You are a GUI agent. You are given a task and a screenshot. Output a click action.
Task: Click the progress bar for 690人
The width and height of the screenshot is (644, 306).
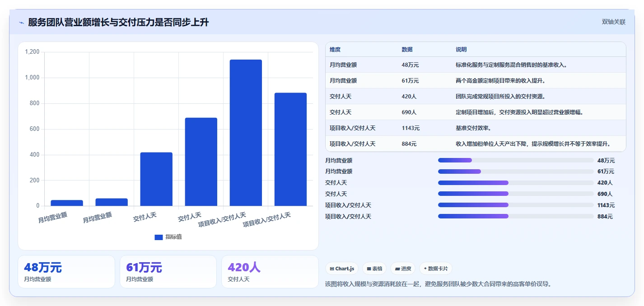coord(516,194)
